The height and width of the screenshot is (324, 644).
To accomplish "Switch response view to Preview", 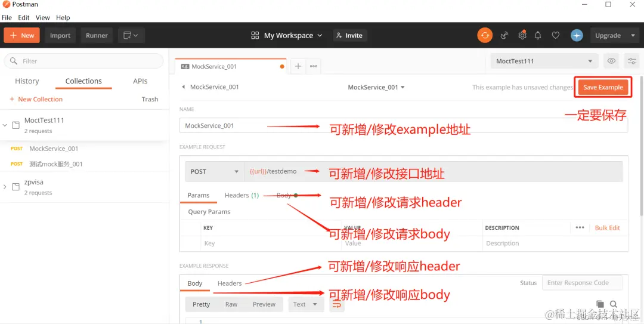I will tap(264, 304).
